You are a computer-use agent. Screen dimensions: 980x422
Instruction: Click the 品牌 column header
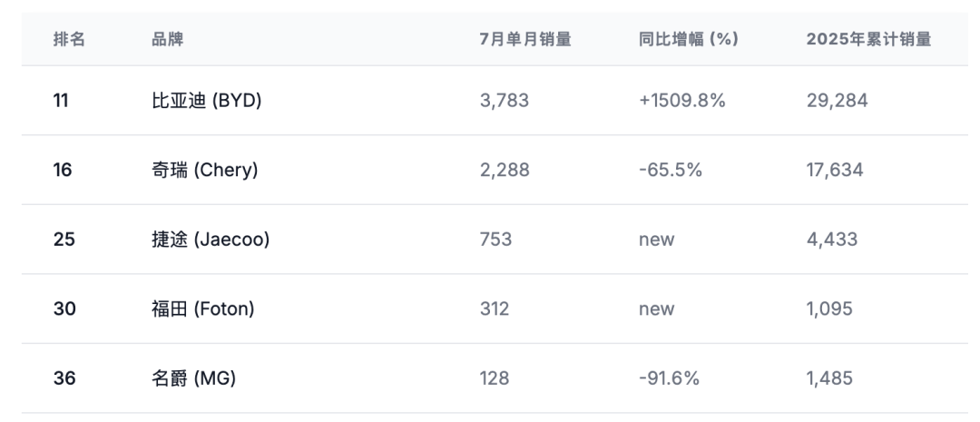click(168, 40)
